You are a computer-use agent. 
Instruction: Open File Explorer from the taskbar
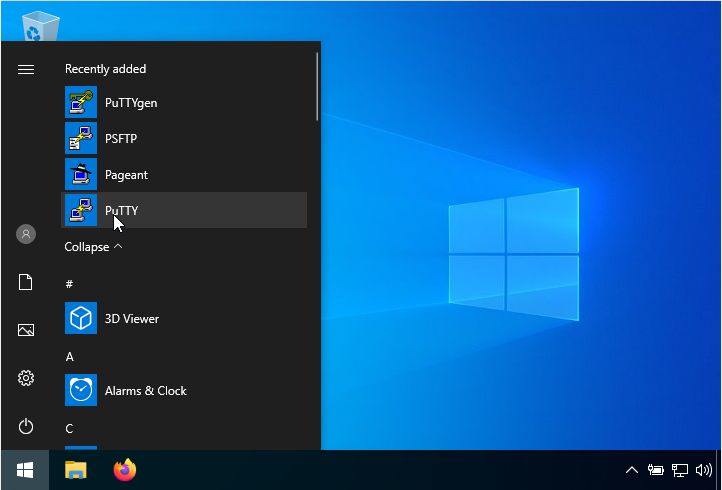(76, 470)
